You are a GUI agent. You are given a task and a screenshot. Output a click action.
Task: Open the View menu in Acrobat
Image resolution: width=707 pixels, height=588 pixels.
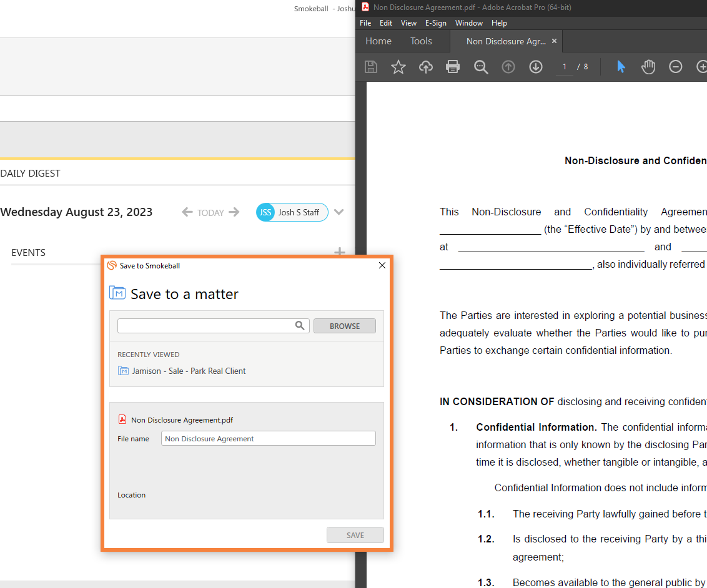[x=408, y=23]
